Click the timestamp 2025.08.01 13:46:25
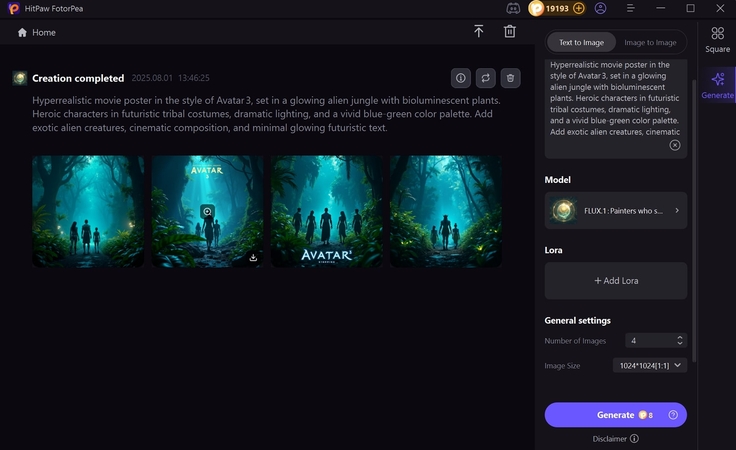Image resolution: width=736 pixels, height=450 pixels. 170,78
